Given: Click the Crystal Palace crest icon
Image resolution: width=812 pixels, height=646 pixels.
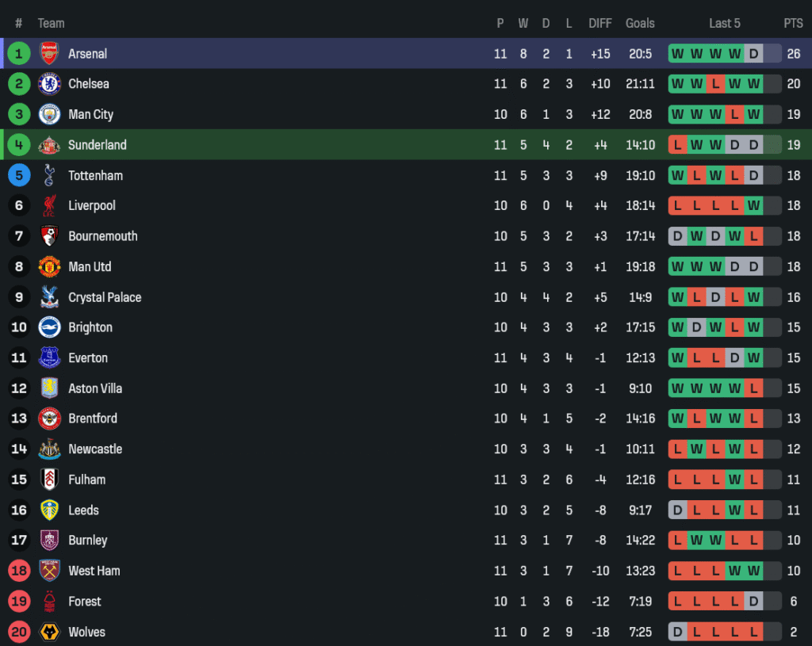Looking at the screenshot, I should click(49, 297).
